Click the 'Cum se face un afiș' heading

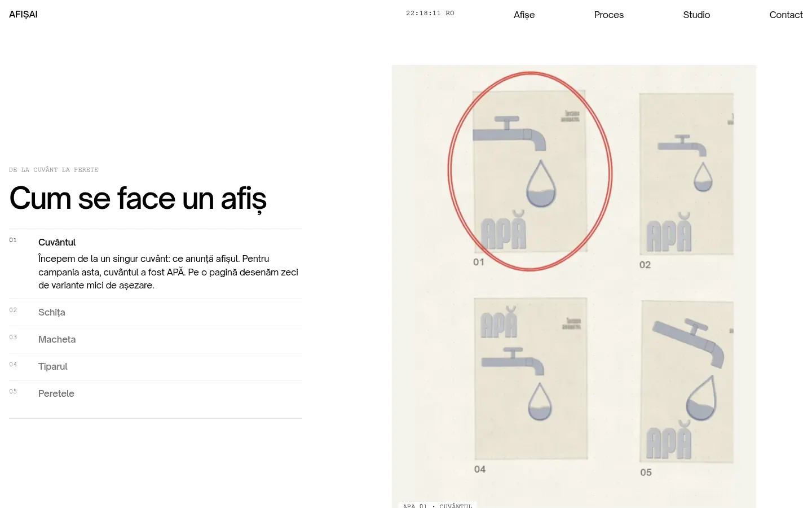(138, 199)
